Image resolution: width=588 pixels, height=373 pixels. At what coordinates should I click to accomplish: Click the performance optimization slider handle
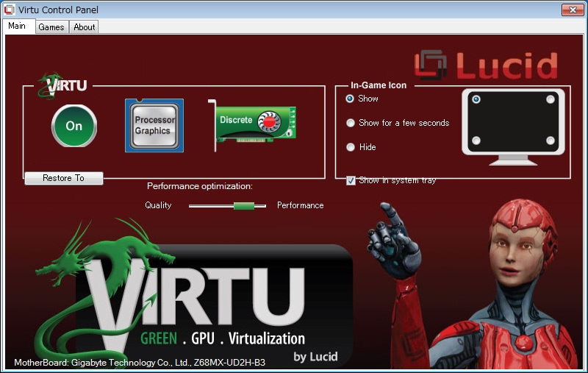(244, 206)
